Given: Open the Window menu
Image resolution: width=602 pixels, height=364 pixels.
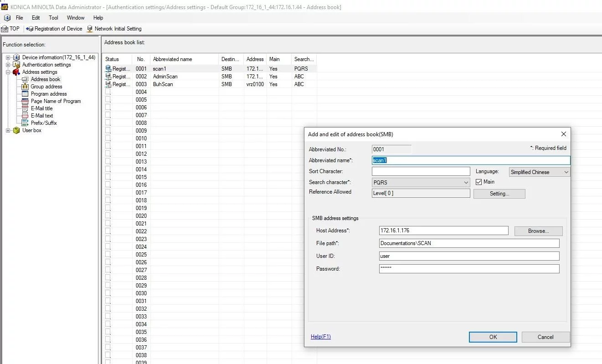Looking at the screenshot, I should click(76, 18).
